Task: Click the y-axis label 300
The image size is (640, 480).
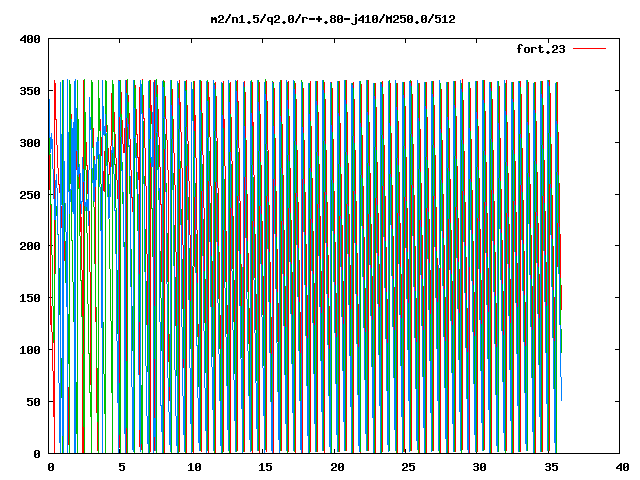Action: [30, 143]
